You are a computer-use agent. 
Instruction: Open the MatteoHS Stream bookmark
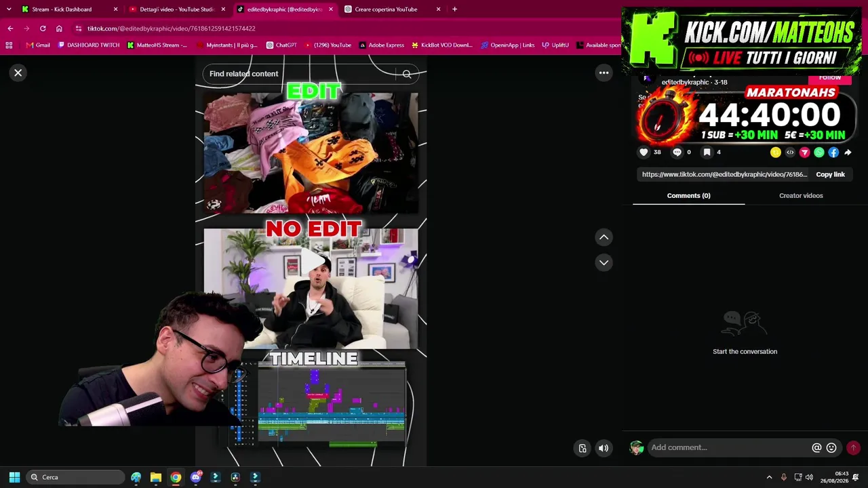click(x=157, y=45)
